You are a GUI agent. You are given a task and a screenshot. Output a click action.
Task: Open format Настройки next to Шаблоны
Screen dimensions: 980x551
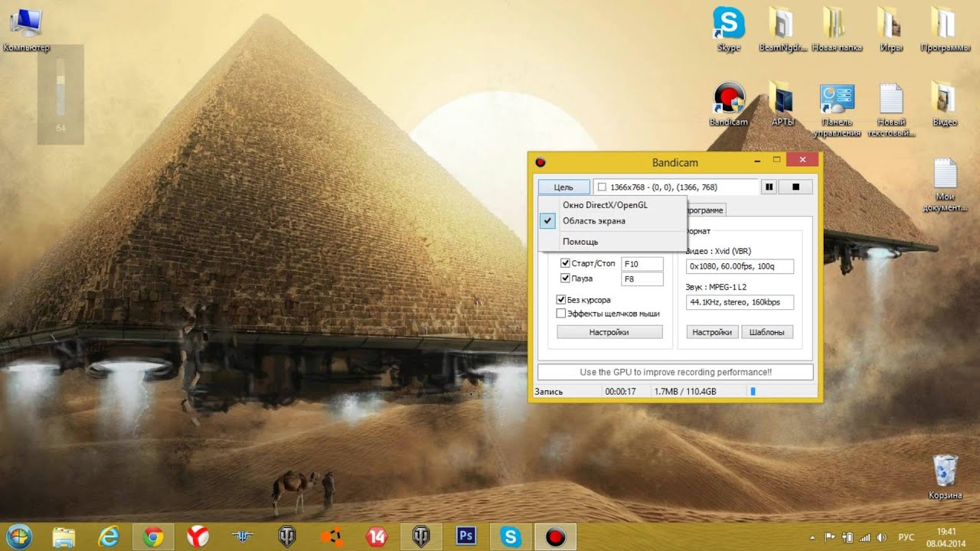713,332
